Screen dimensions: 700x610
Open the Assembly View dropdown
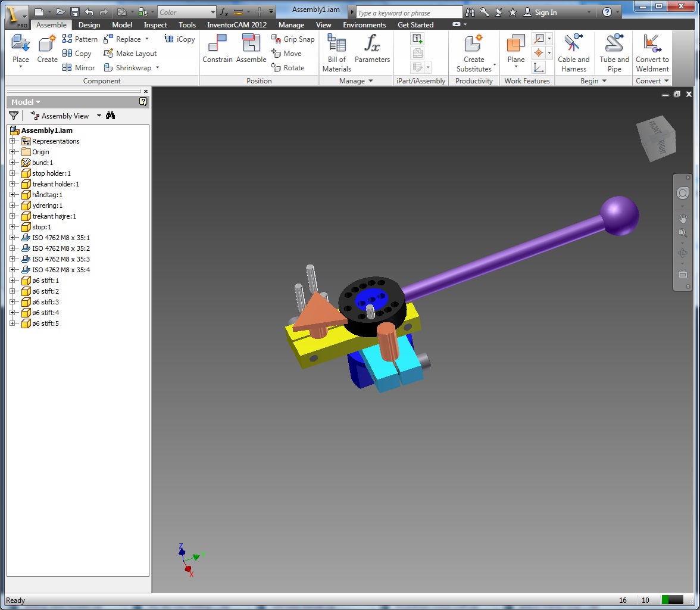pyautogui.click(x=99, y=116)
